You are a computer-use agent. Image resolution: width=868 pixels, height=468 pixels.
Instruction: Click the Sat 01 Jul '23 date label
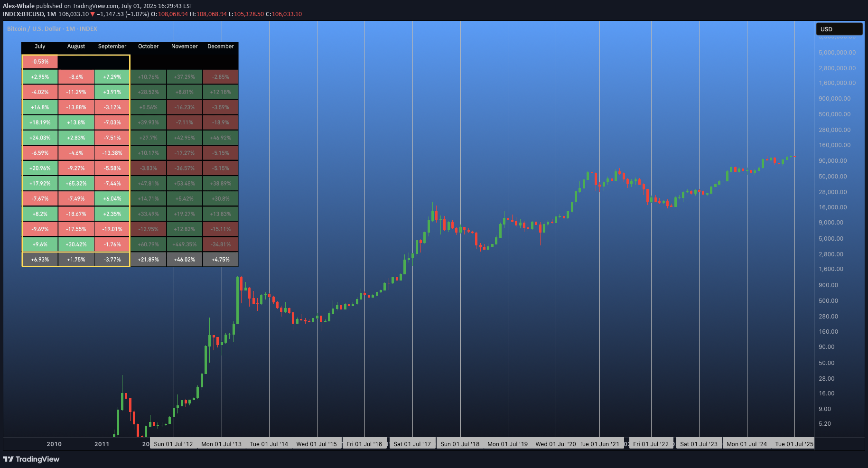pyautogui.click(x=699, y=444)
